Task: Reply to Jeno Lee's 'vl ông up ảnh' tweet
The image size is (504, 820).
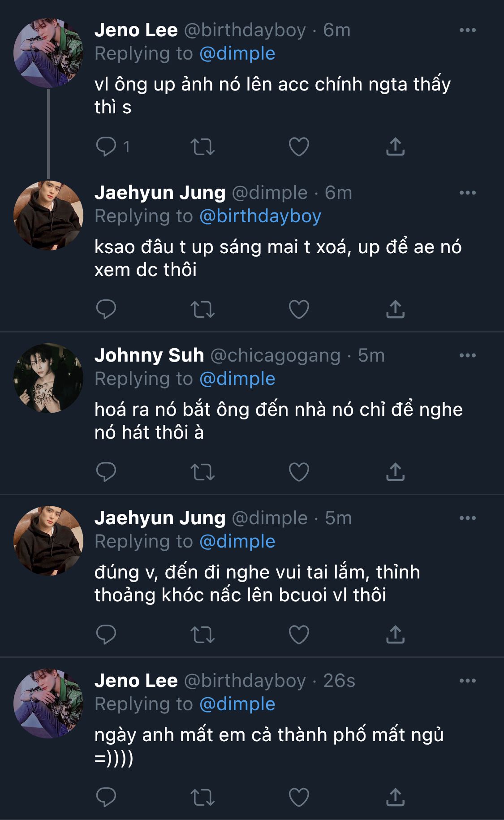Action: 106,147
